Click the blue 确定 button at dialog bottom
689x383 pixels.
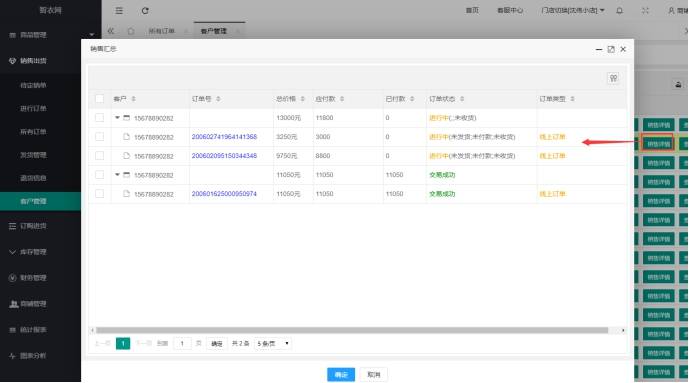point(341,375)
